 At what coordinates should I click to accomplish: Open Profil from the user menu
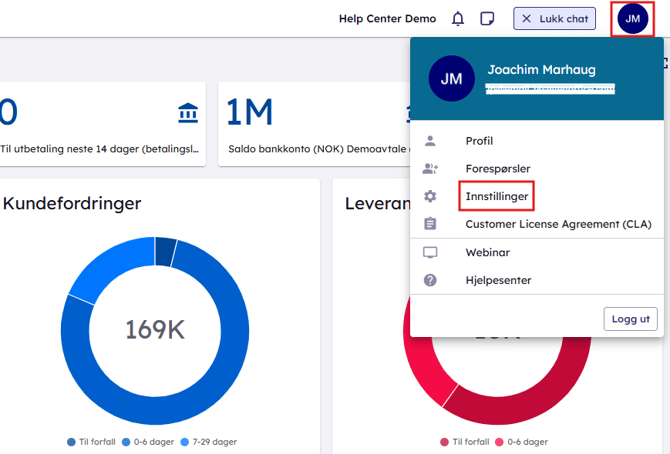point(479,141)
